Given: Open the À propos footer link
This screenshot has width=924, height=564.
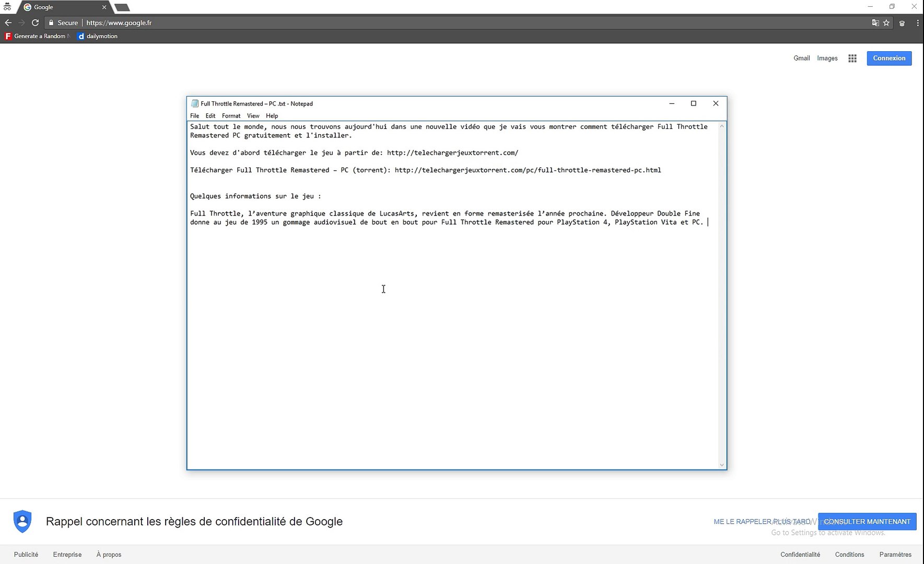Looking at the screenshot, I should pos(109,555).
